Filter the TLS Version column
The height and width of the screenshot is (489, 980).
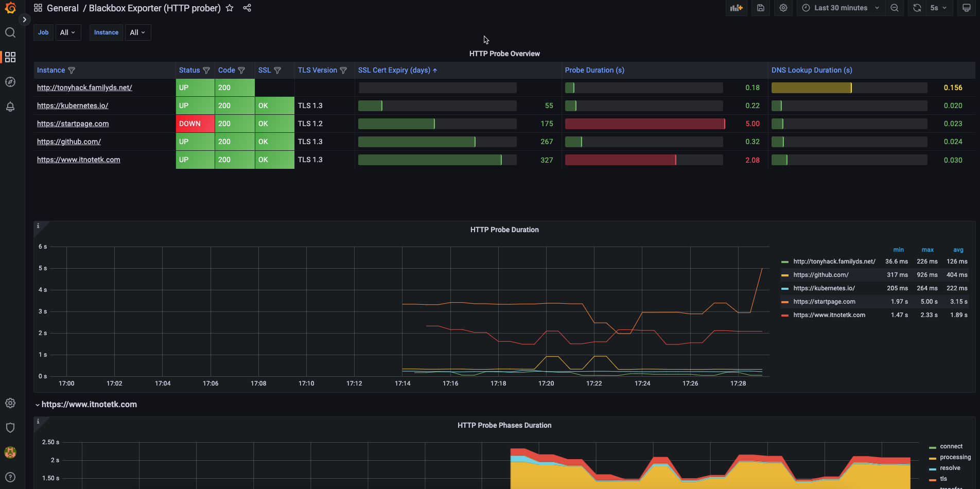coord(343,71)
